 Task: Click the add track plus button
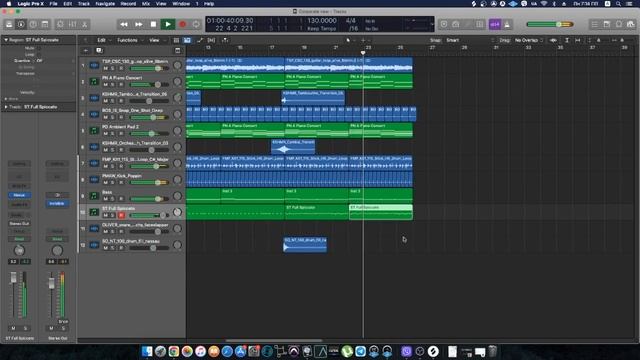86,51
